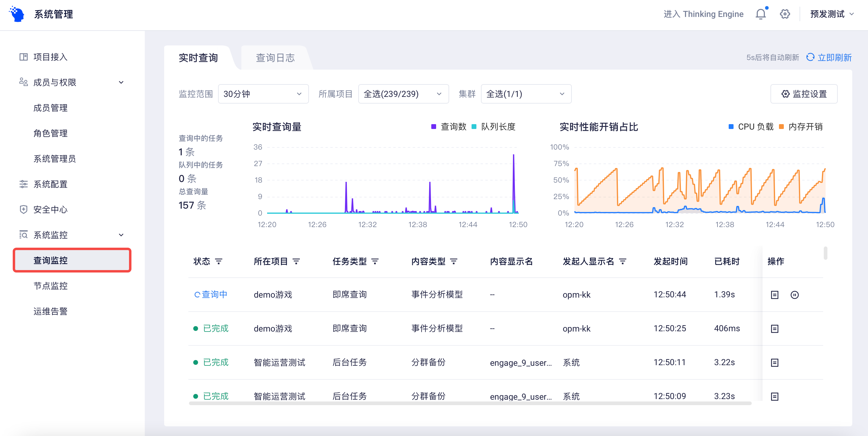
Task: Collapse the 成员与权限 menu chevron
Action: coord(121,83)
